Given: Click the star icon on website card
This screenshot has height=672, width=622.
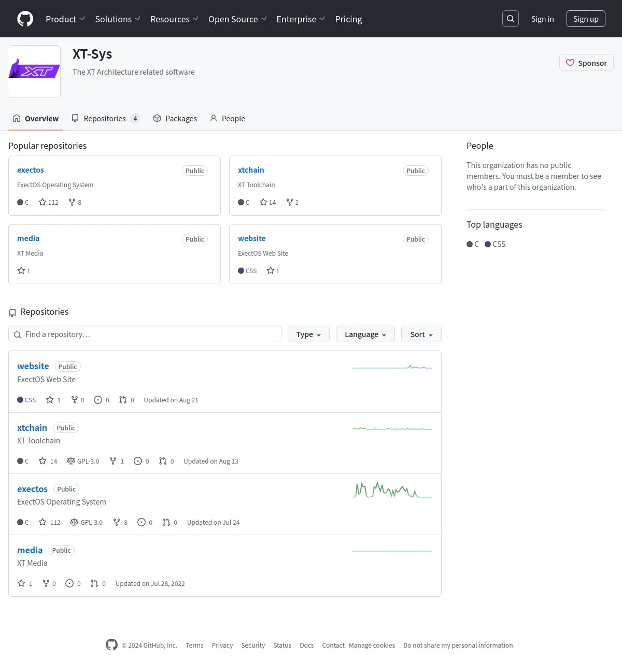Looking at the screenshot, I should coord(271,271).
